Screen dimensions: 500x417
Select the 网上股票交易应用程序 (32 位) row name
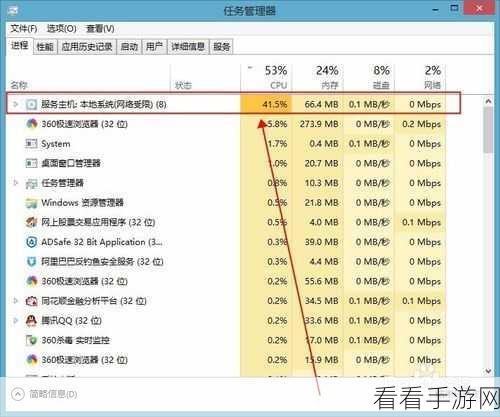[x=98, y=222]
